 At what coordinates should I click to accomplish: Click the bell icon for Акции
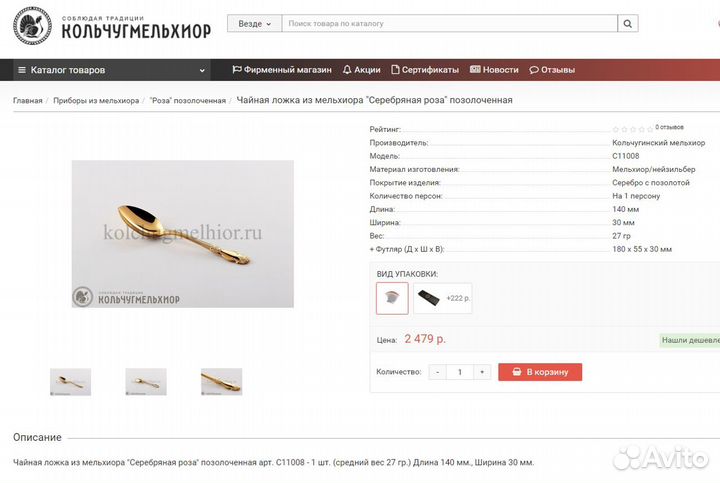pyautogui.click(x=347, y=70)
